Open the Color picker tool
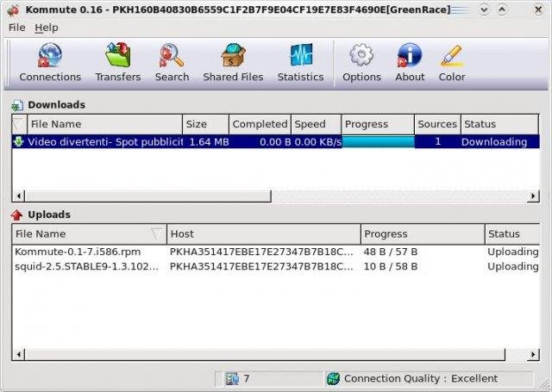The width and height of the screenshot is (552, 392). pos(452,57)
